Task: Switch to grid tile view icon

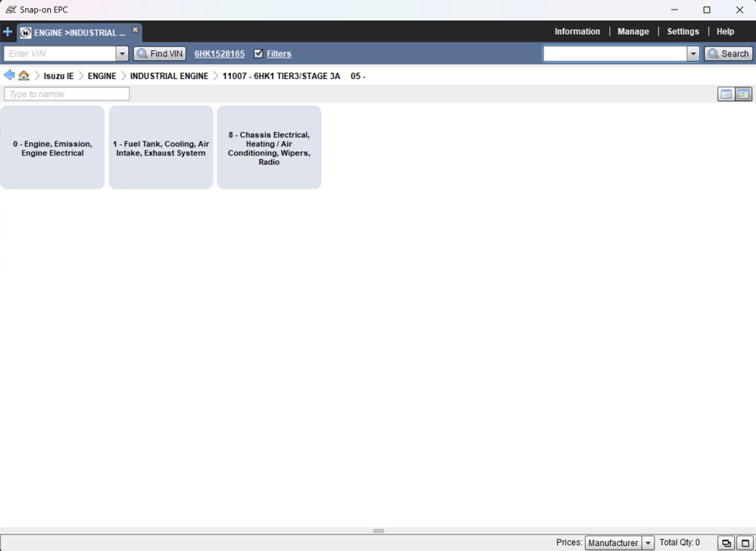Action: coord(743,94)
